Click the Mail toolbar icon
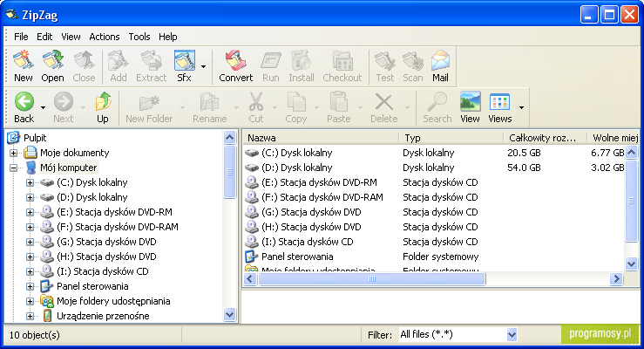Image resolution: width=644 pixels, height=349 pixels. (x=440, y=61)
